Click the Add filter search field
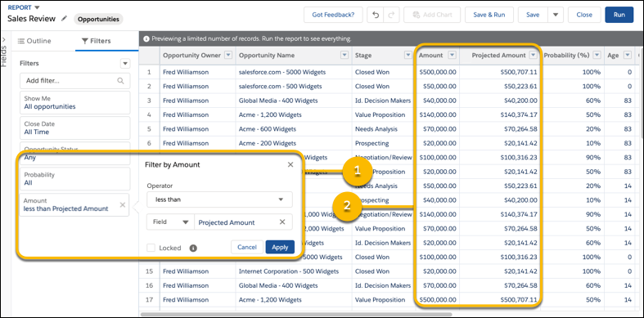This screenshot has width=644, height=318. point(74,81)
